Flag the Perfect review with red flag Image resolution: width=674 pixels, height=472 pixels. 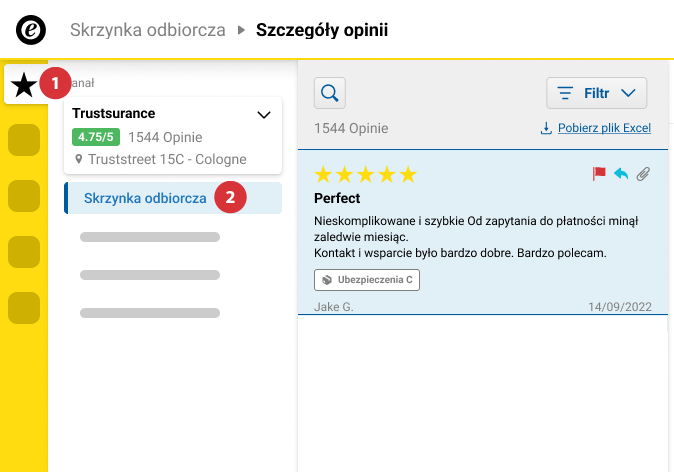point(599,174)
